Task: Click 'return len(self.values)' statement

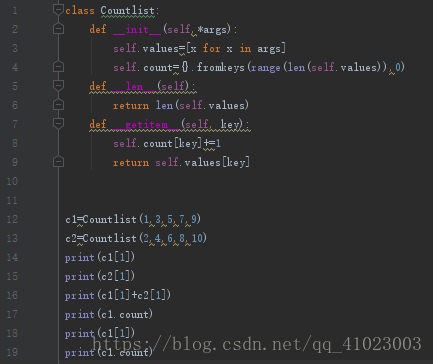Action: click(181, 105)
